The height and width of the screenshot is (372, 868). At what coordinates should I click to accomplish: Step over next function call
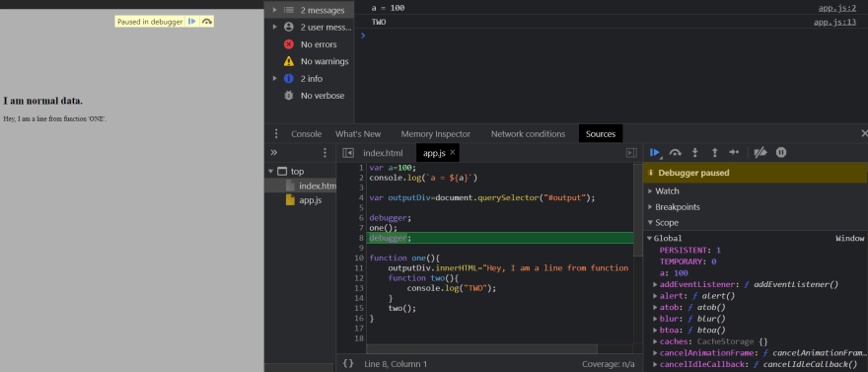click(676, 153)
